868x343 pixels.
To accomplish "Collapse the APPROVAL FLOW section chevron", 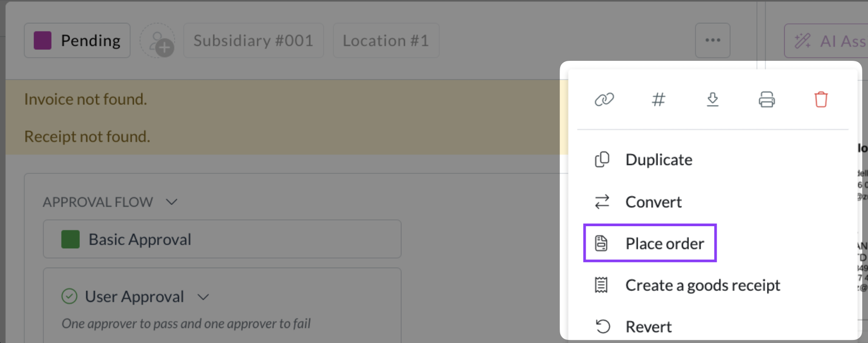I will (x=172, y=202).
